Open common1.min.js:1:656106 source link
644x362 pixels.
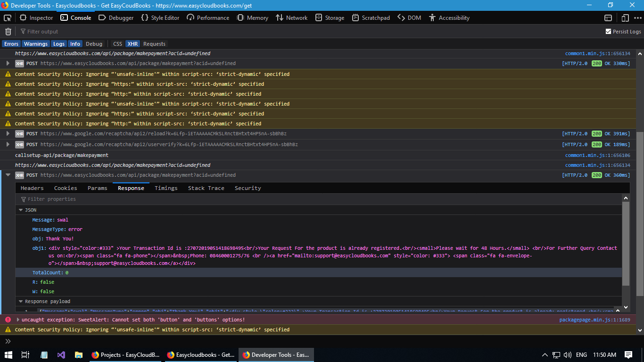tap(598, 155)
